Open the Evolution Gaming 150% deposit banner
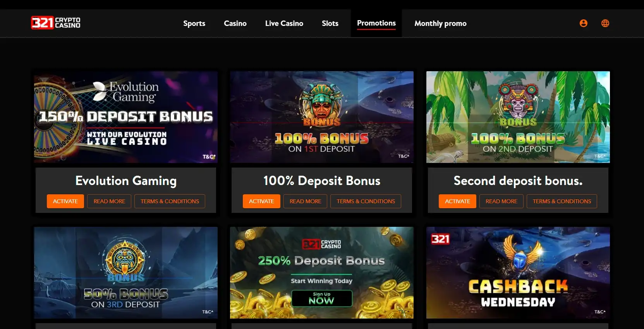The image size is (644, 329). click(126, 117)
